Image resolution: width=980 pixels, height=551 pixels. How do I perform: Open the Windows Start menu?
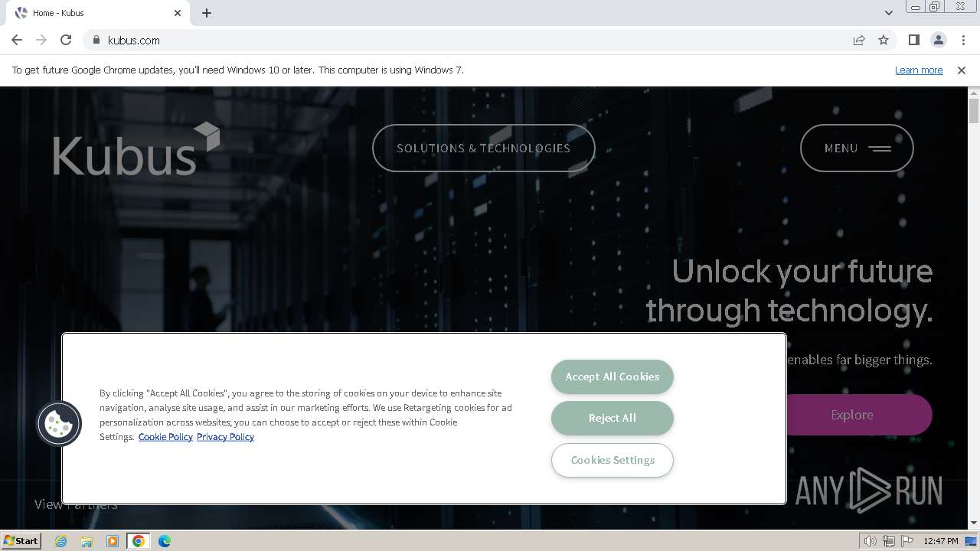[21, 540]
